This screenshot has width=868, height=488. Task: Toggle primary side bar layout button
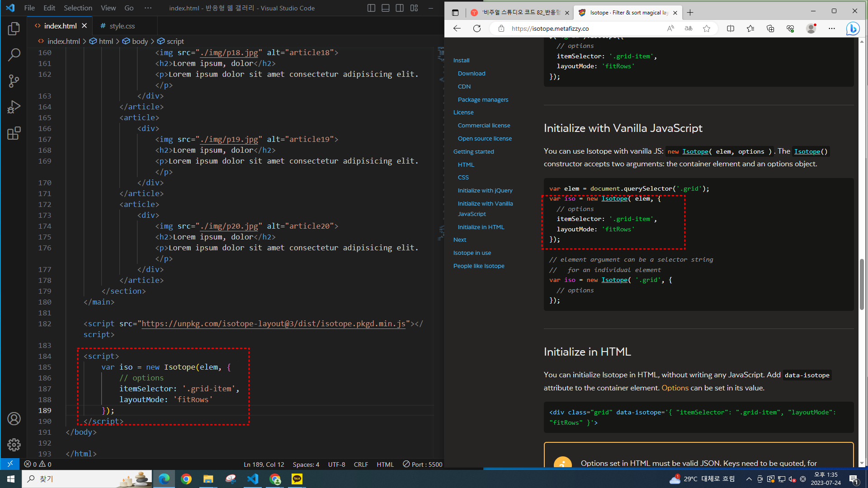[371, 8]
